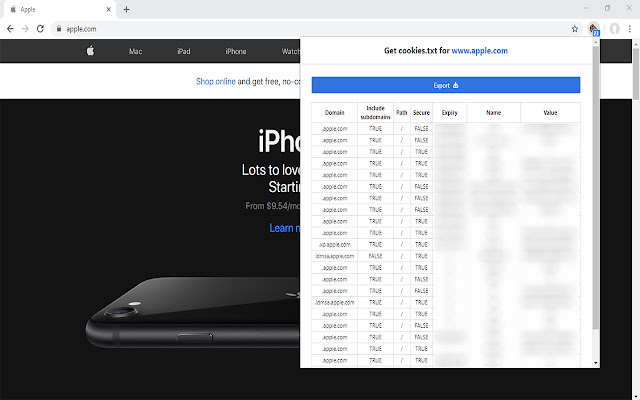View site info via the lock icon
Image resolution: width=640 pixels, height=400 pixels.
tap(59, 29)
